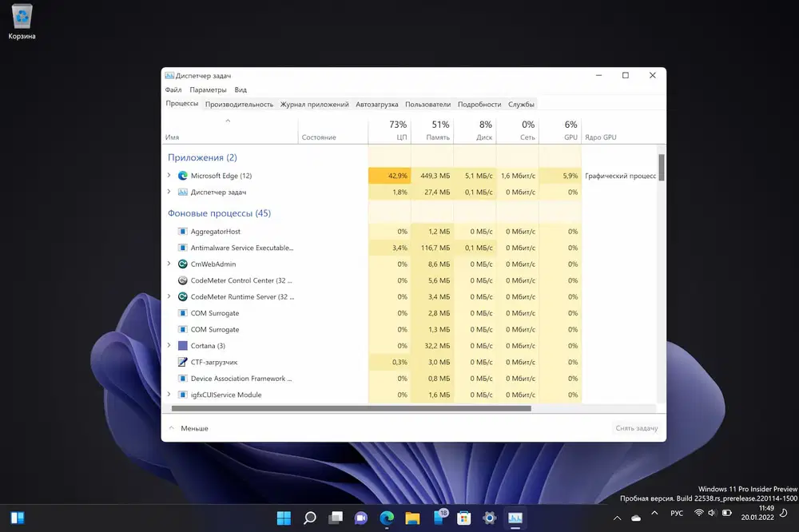Switch to the Автозагрузка tab
Image resolution: width=799 pixels, height=532 pixels.
click(x=376, y=105)
